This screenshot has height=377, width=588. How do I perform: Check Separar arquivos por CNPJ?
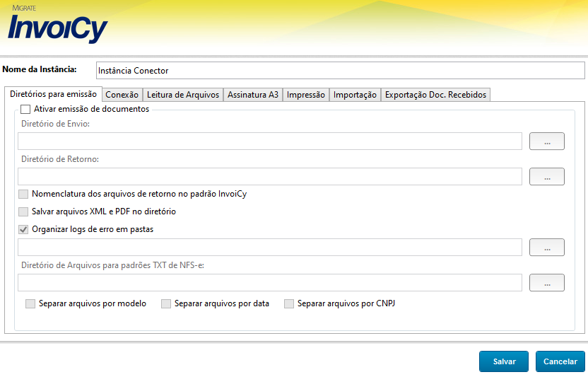289,304
